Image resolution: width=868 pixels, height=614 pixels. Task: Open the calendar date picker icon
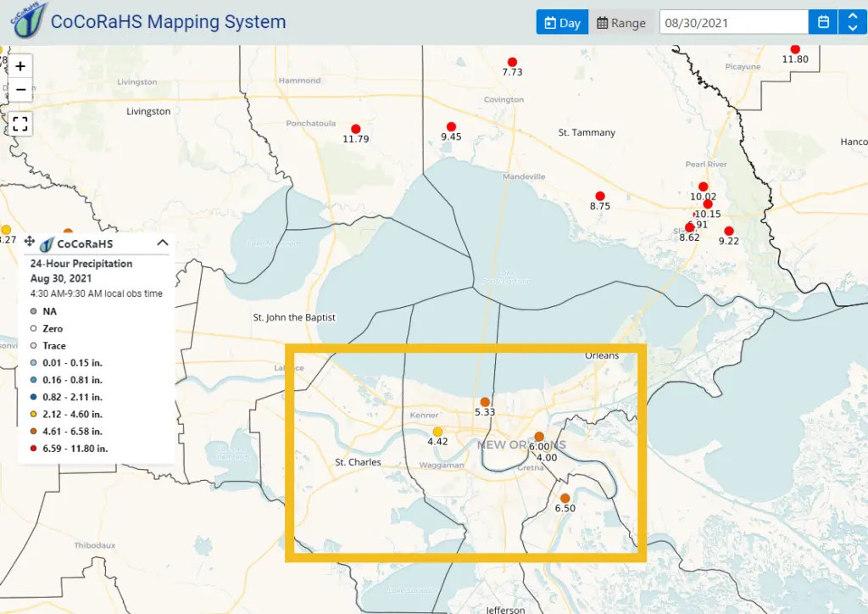pos(823,22)
